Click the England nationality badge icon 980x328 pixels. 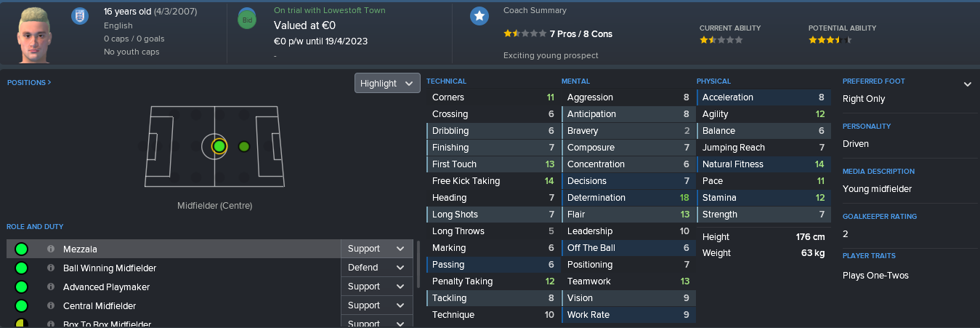tap(79, 16)
